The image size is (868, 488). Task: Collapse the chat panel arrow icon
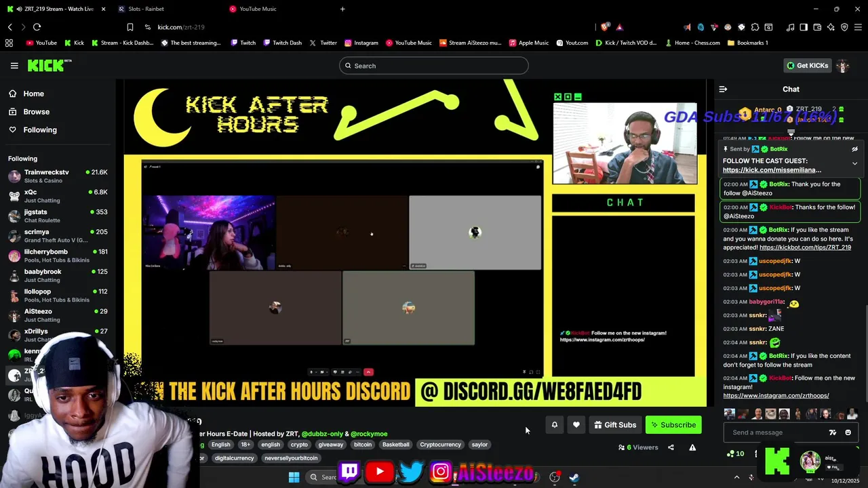(723, 89)
